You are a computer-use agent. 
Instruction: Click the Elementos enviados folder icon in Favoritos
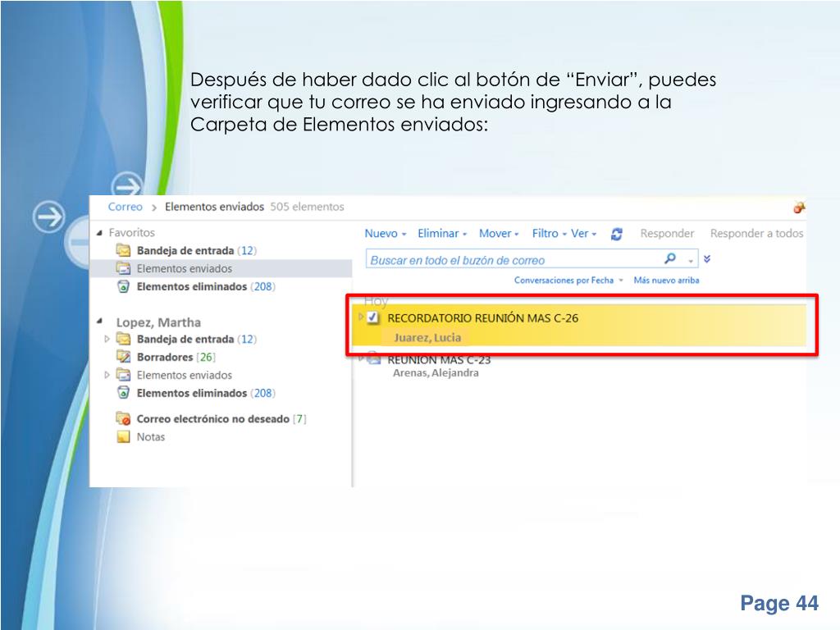123,268
